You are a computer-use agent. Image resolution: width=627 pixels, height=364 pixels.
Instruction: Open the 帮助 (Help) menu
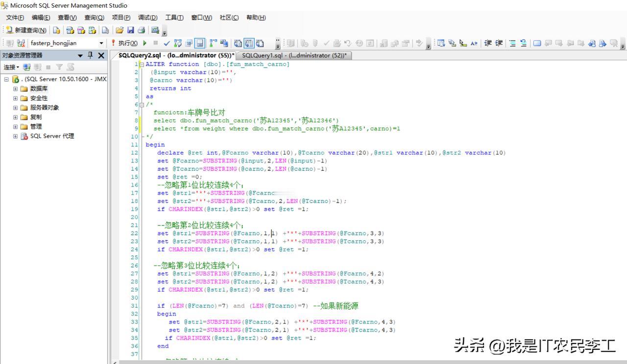[256, 18]
